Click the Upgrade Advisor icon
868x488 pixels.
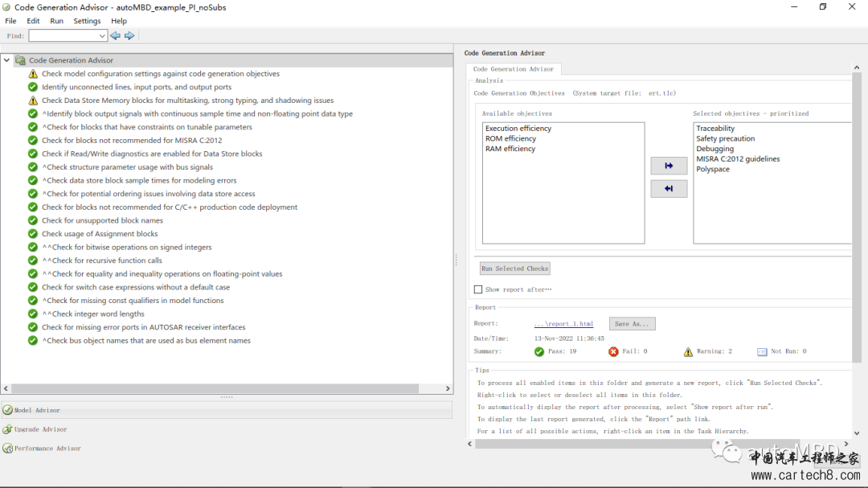click(8, 429)
